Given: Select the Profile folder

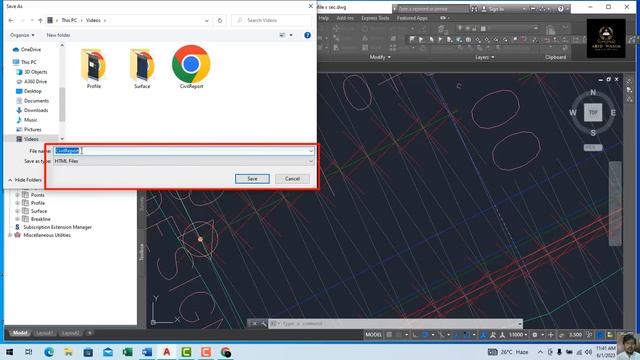Looking at the screenshot, I should coord(94,69).
